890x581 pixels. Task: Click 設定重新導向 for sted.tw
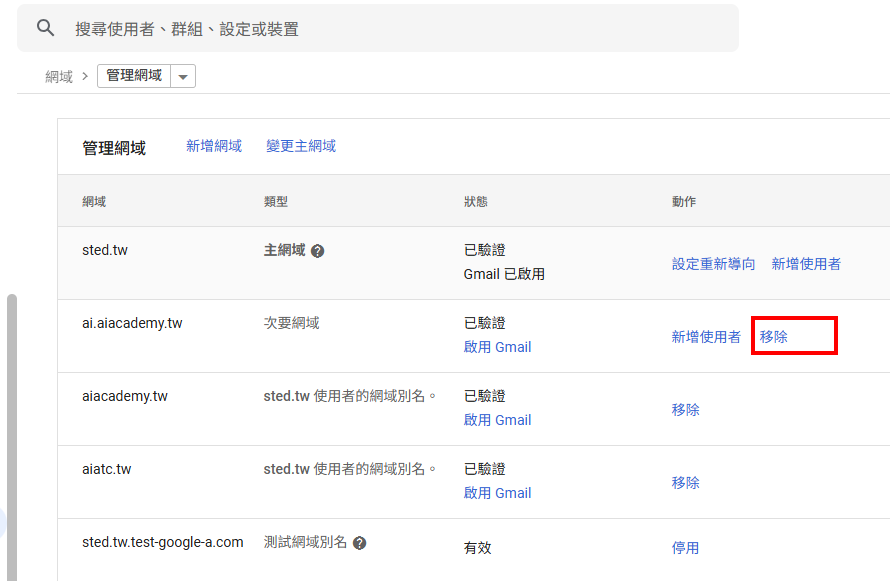[x=713, y=264]
